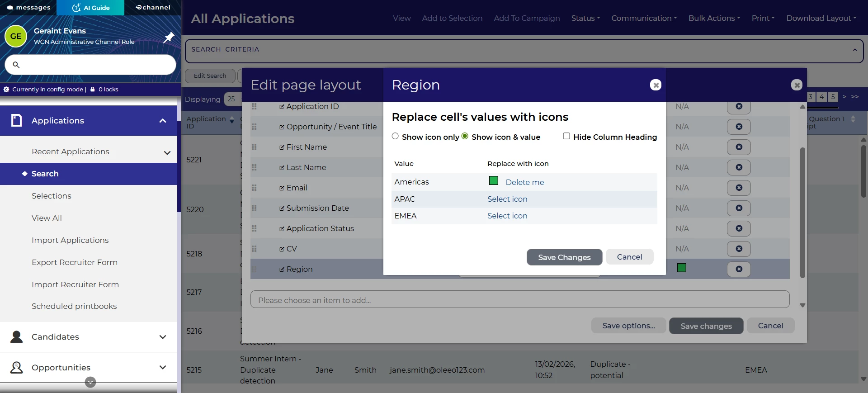Viewport: 868px width, 393px height.
Task: Click the pin icon beside Geraint Evans
Action: pyautogui.click(x=169, y=37)
